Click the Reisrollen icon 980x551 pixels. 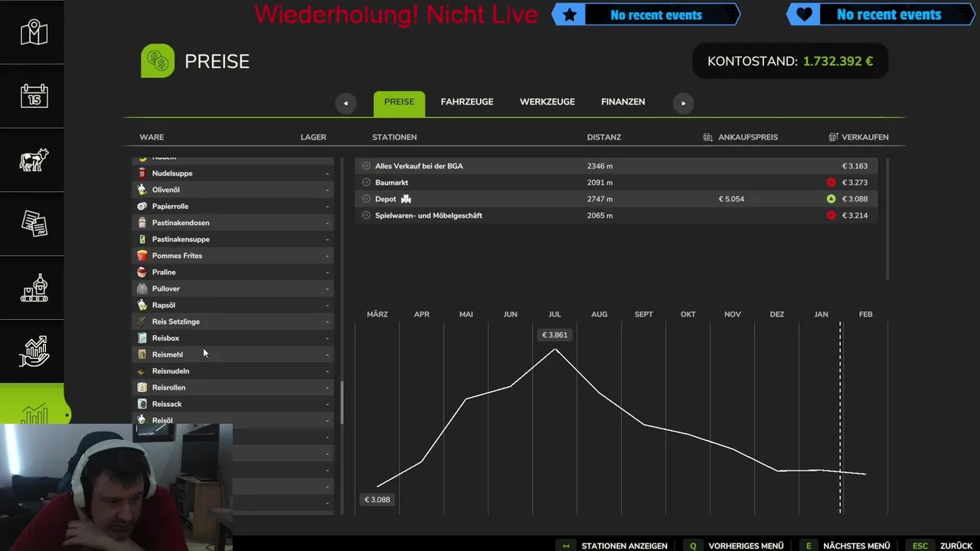click(x=142, y=387)
